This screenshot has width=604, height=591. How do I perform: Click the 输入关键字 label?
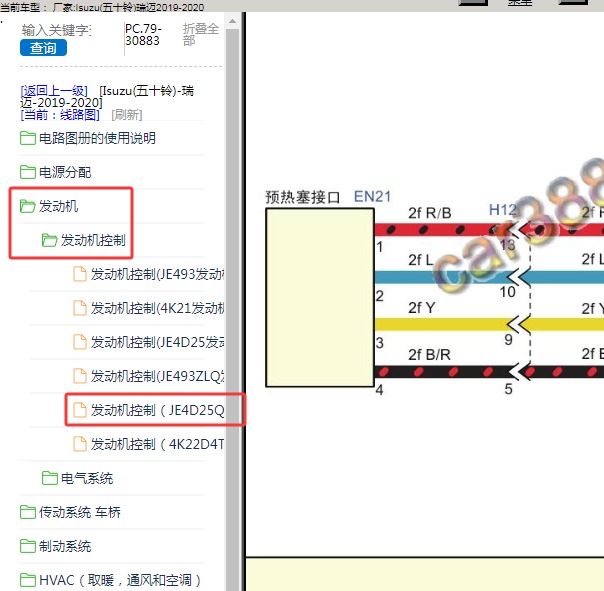(x=57, y=30)
